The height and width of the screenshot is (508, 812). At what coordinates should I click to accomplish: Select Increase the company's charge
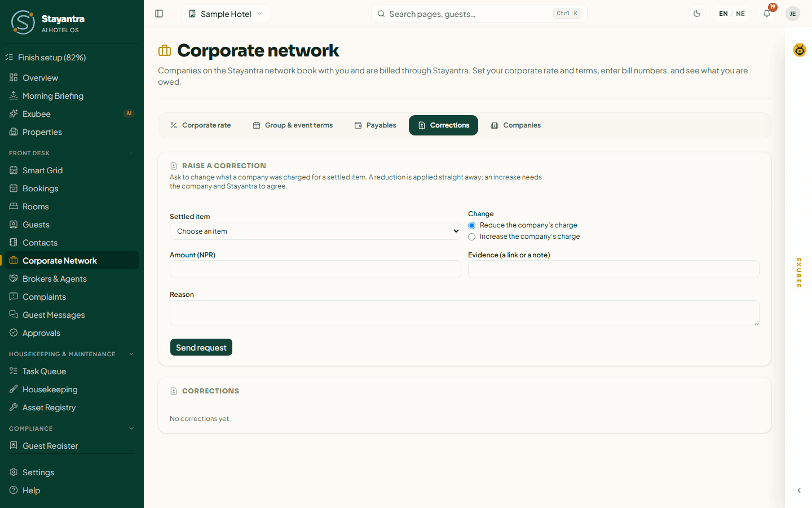pyautogui.click(x=472, y=237)
